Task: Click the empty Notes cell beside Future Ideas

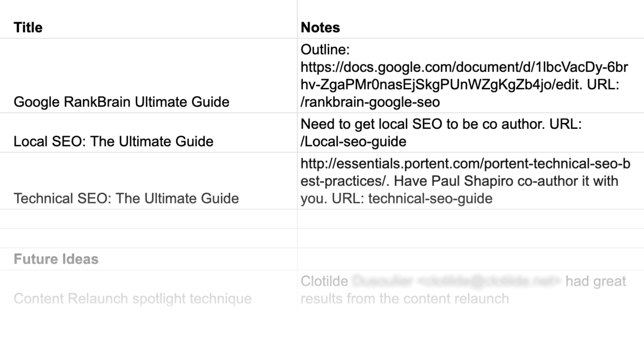Action: click(x=471, y=259)
